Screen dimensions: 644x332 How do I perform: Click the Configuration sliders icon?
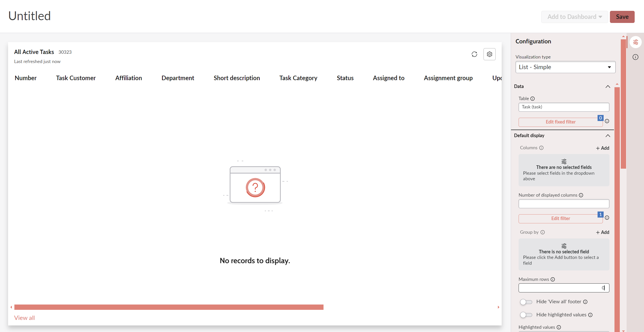click(x=636, y=42)
